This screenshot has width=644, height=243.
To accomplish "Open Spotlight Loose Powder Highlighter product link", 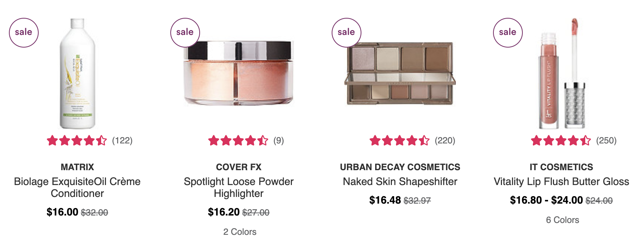I will [x=239, y=187].
